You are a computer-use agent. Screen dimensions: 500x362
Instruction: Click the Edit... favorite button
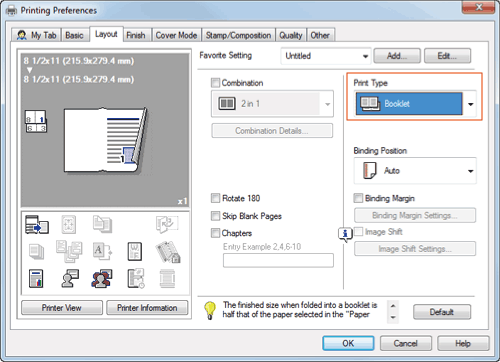(447, 56)
